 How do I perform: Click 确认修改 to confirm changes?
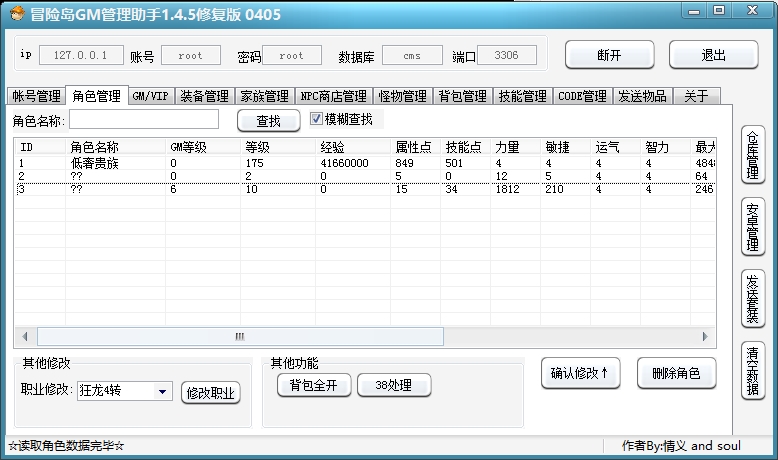580,374
